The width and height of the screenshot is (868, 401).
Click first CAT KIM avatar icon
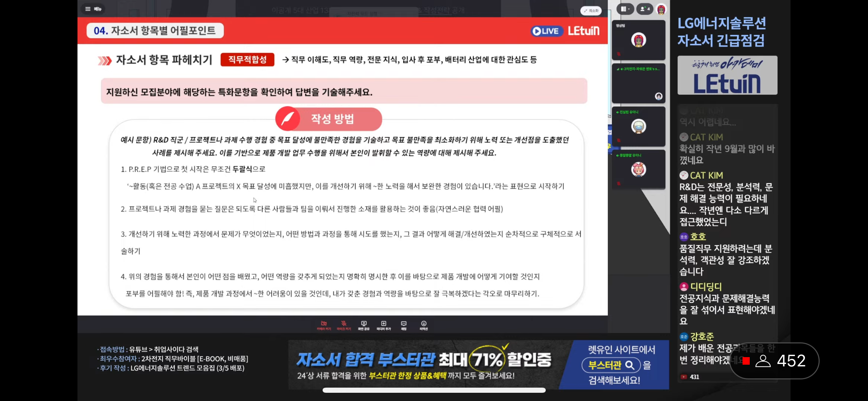click(684, 137)
